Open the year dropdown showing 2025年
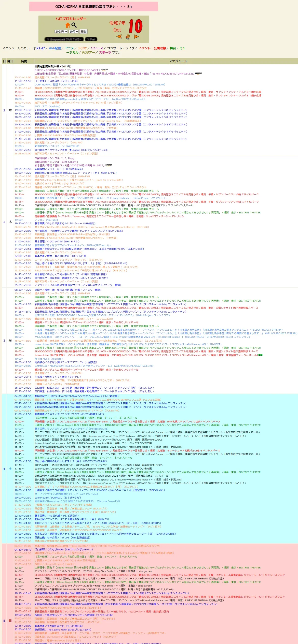The height and width of the screenshot is (644, 298). 61,32
